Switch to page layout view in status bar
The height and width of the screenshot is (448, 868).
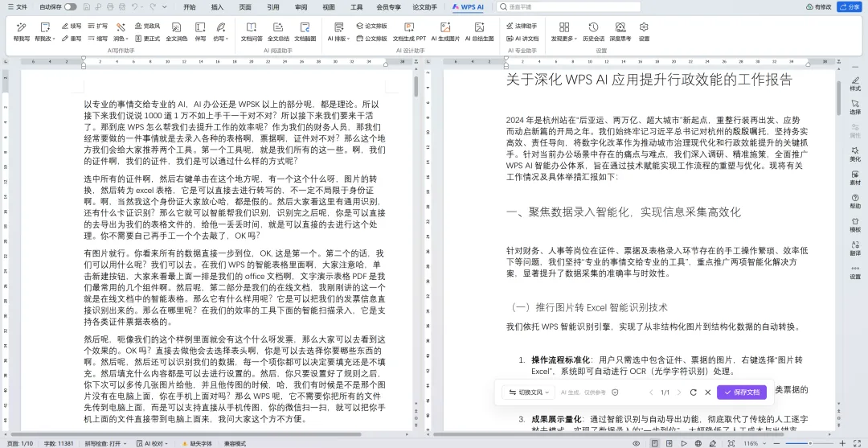click(655, 443)
